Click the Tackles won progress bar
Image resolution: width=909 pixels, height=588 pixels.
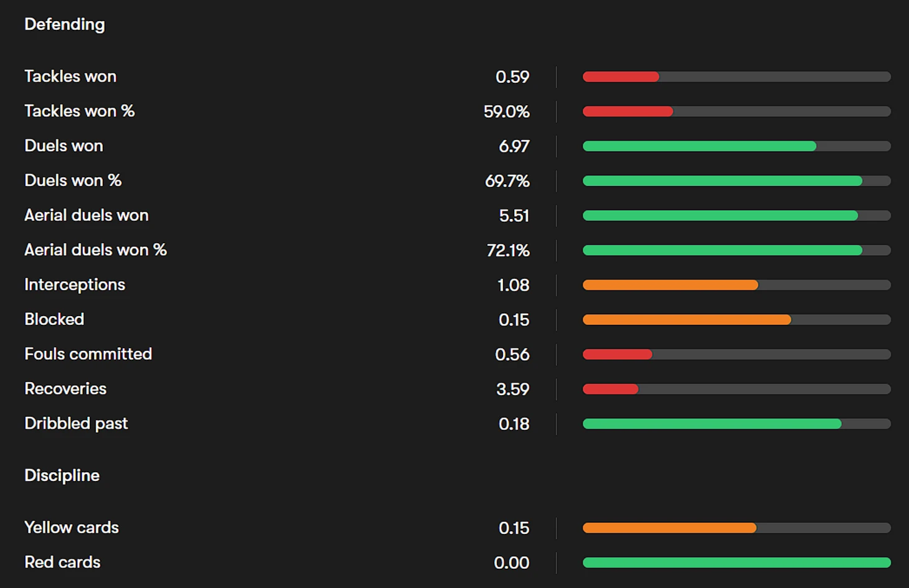coord(736,77)
